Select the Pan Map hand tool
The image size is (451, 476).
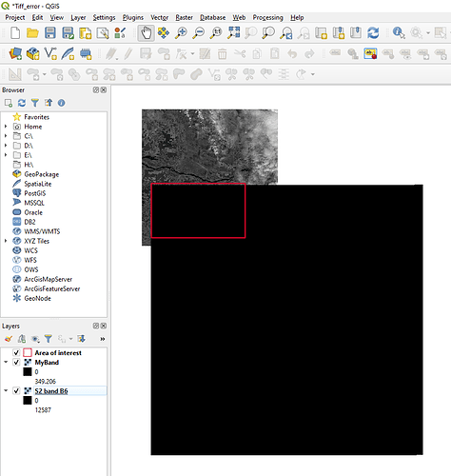point(147,33)
